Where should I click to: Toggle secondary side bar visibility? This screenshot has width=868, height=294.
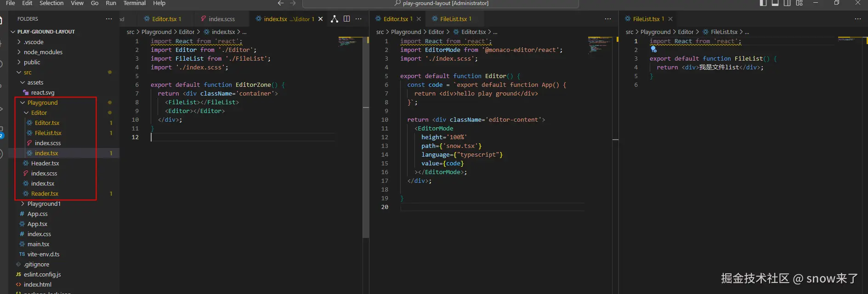point(787,3)
